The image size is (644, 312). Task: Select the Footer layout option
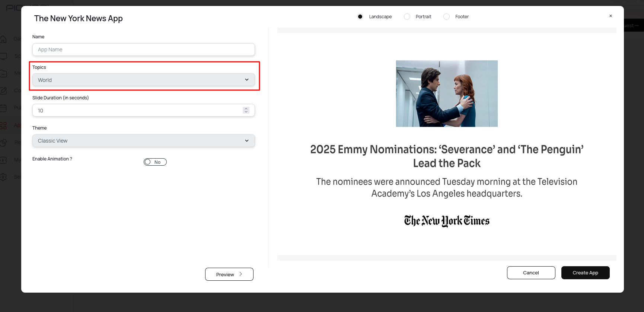(446, 17)
